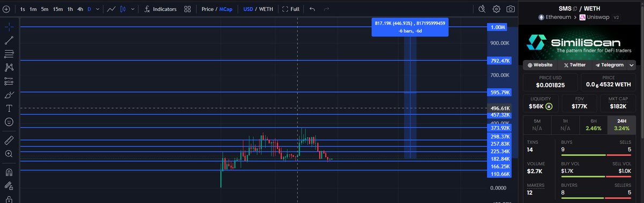
Task: Show the 6H stats tab
Action: pyautogui.click(x=594, y=125)
